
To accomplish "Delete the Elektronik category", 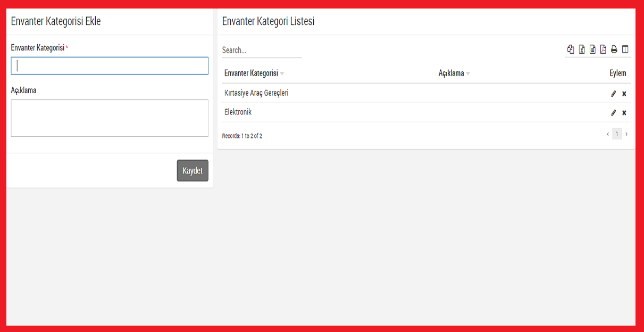I will 624,113.
